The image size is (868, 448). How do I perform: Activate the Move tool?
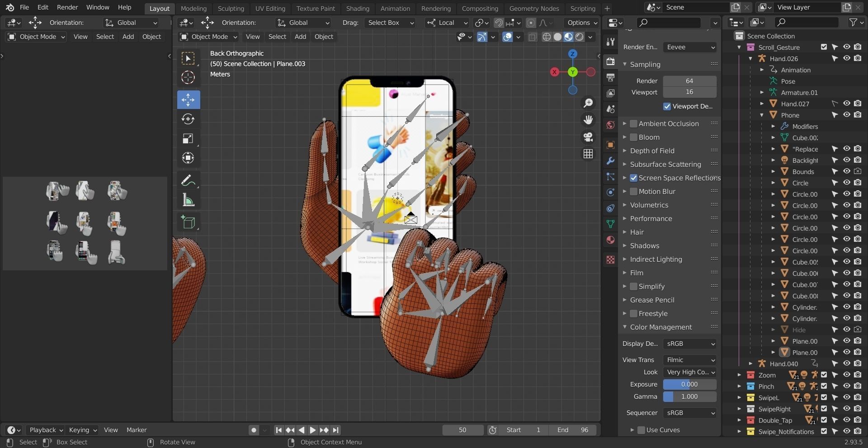[x=188, y=99]
